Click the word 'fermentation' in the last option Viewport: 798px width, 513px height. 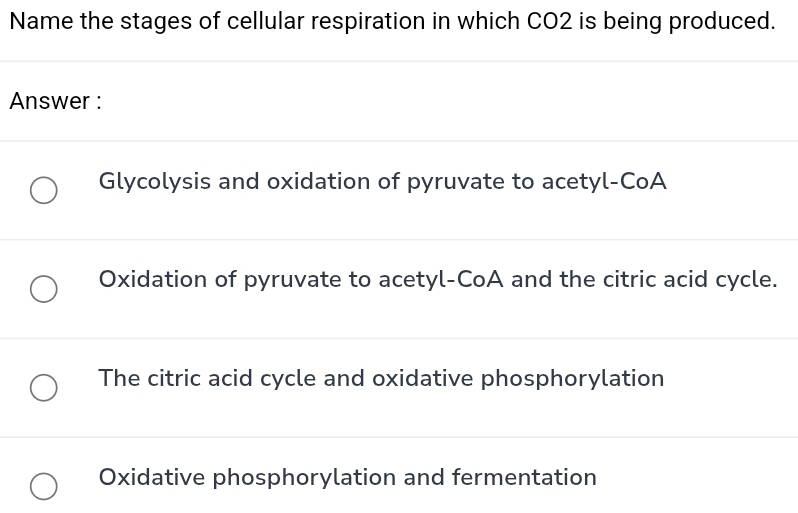(524, 478)
